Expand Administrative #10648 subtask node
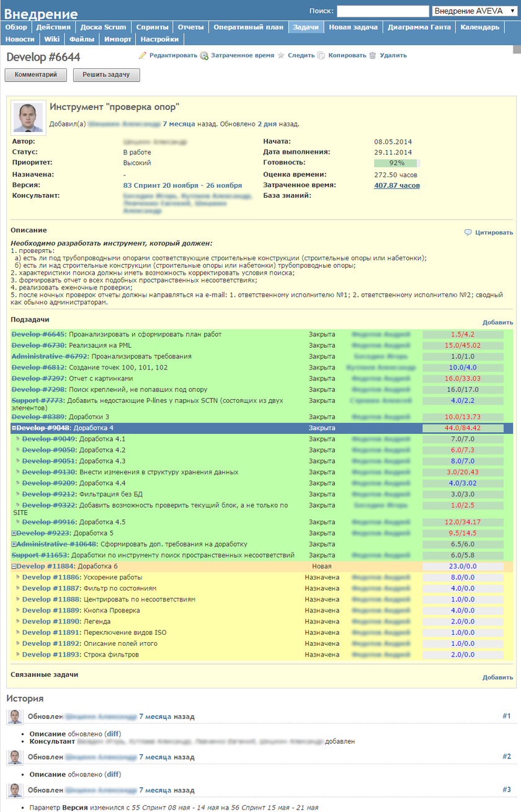The image size is (521, 812). (14, 544)
